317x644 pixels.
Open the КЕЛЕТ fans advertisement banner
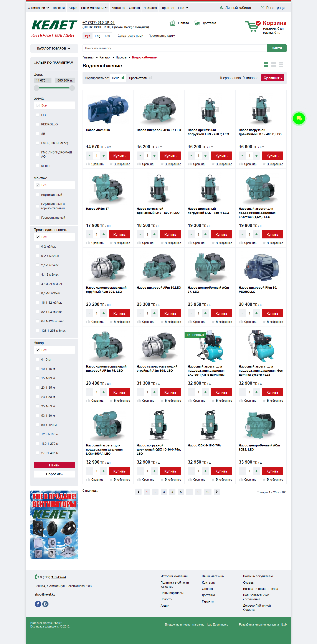54,524
